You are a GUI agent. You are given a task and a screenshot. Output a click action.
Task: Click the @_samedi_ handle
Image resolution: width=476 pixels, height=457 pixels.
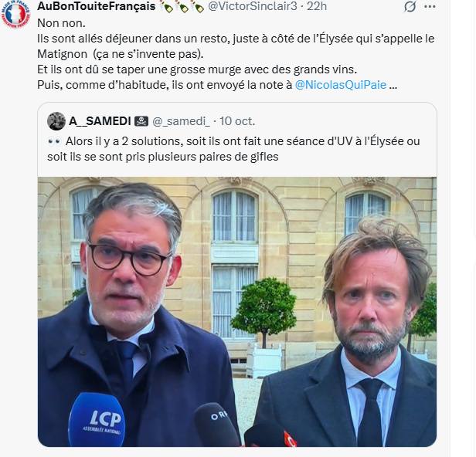click(x=181, y=121)
